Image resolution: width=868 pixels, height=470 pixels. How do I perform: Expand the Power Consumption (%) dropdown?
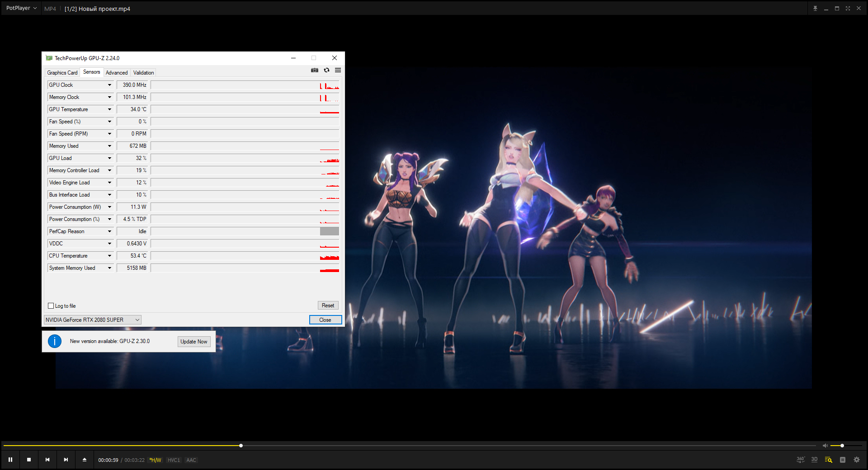pos(109,219)
